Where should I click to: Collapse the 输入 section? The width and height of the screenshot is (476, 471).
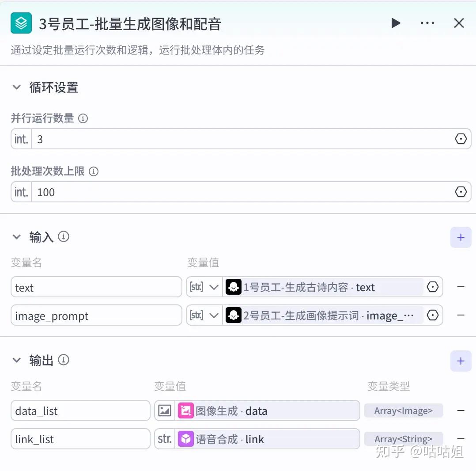(17, 237)
